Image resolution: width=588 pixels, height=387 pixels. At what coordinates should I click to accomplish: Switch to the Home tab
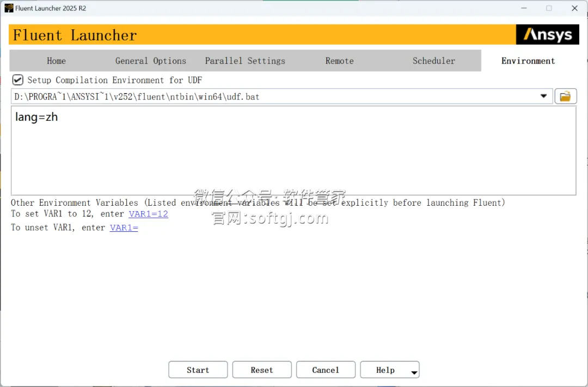56,61
